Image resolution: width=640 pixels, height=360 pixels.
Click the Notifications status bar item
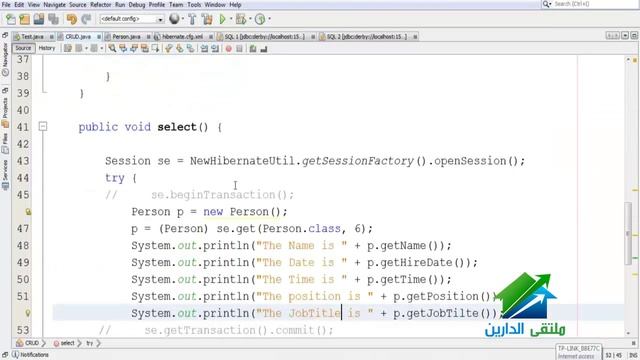(31, 355)
